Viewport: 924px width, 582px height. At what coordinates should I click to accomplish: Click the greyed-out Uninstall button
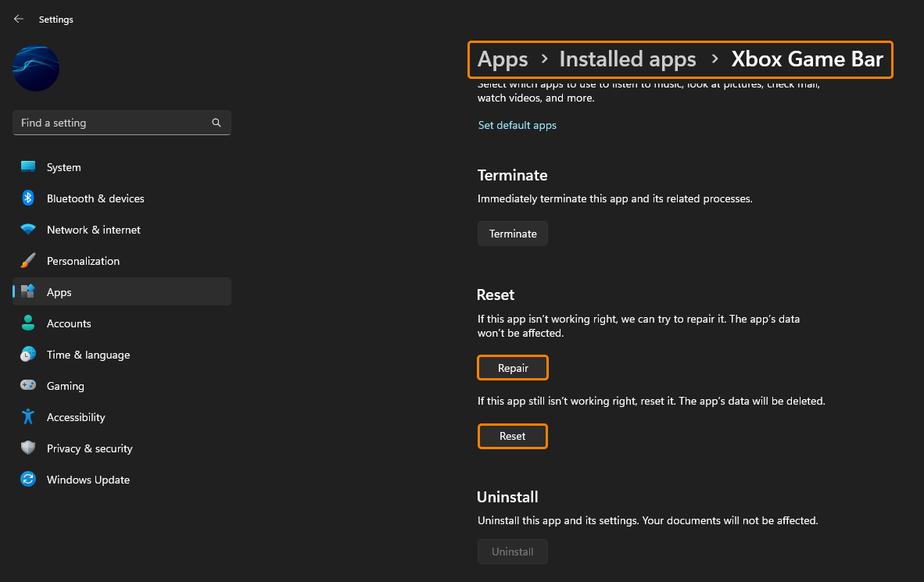coord(513,552)
